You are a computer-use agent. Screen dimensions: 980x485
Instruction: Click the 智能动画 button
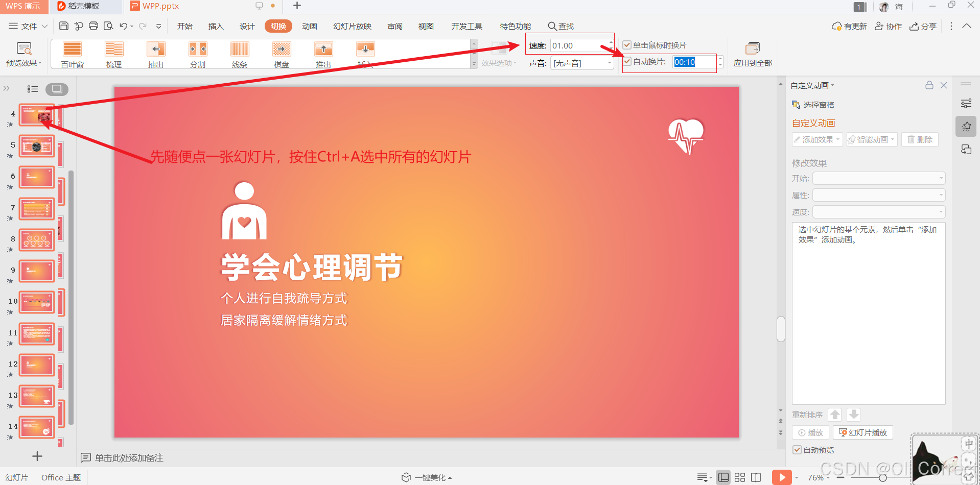click(872, 139)
